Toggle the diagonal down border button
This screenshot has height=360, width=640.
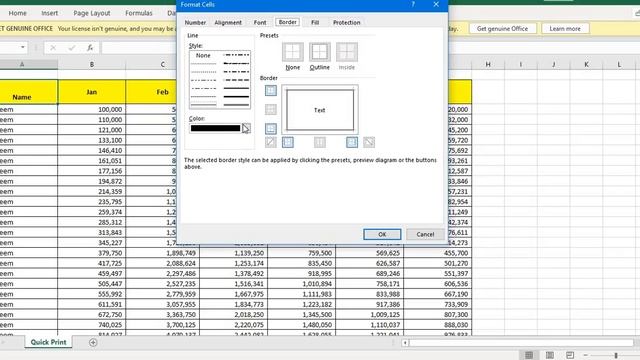[369, 142]
